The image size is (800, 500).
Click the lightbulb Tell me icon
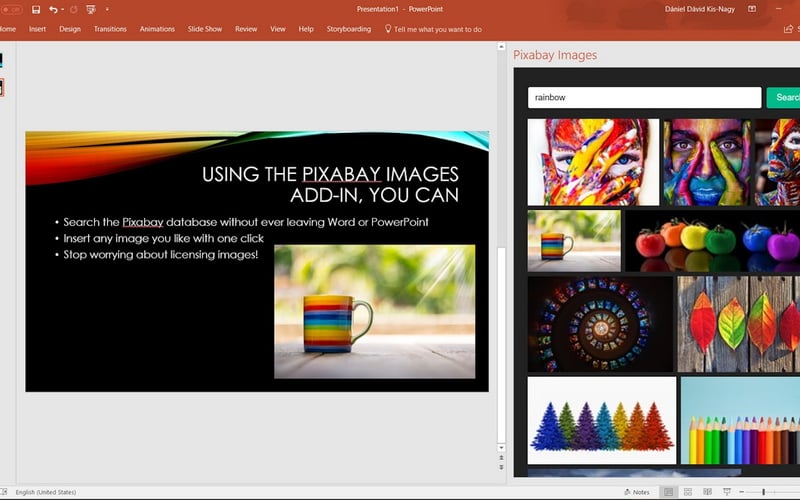(388, 29)
